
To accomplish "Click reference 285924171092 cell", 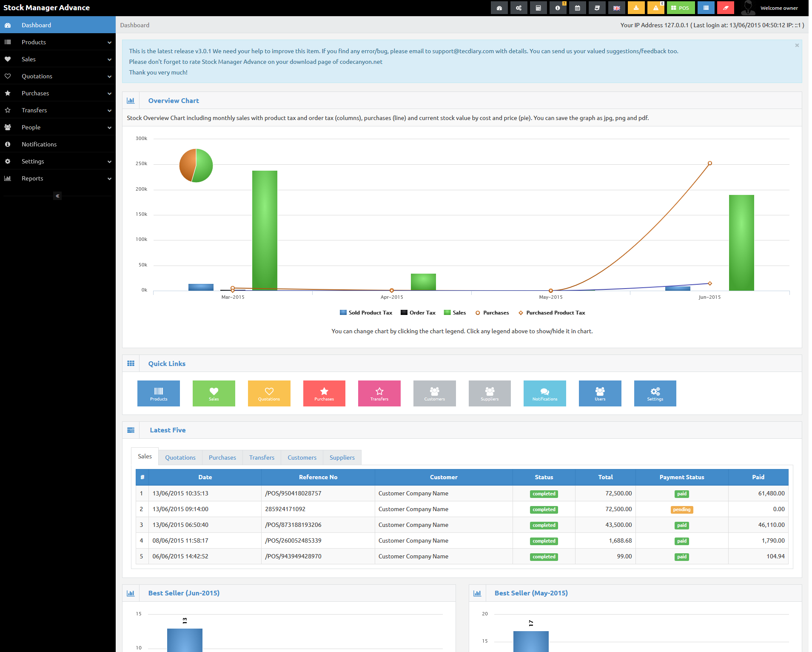I will point(318,509).
